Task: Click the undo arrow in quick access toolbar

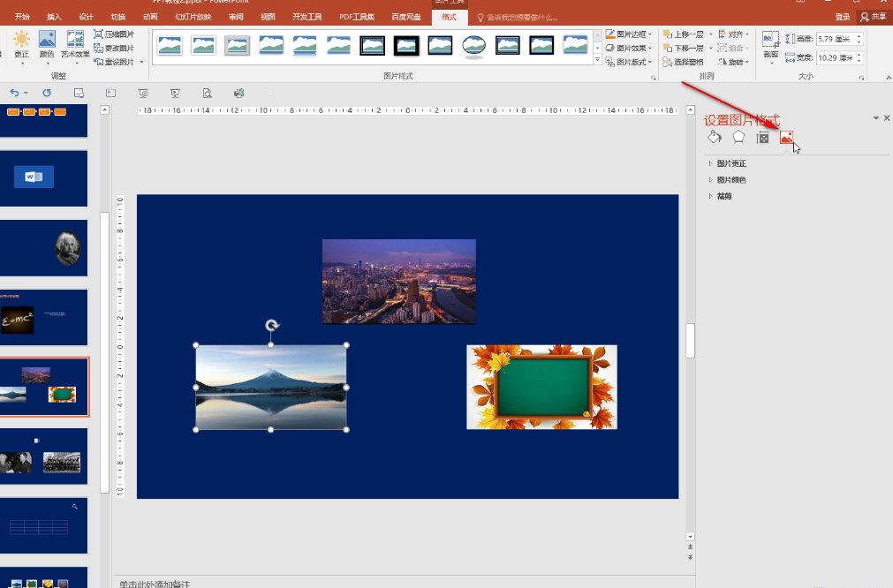Action: pyautogui.click(x=15, y=93)
